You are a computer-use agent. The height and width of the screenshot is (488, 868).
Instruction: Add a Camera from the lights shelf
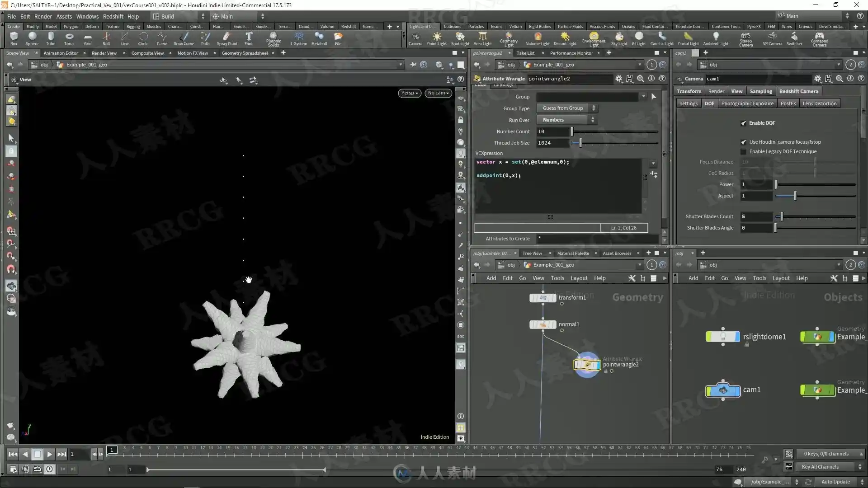pyautogui.click(x=415, y=38)
